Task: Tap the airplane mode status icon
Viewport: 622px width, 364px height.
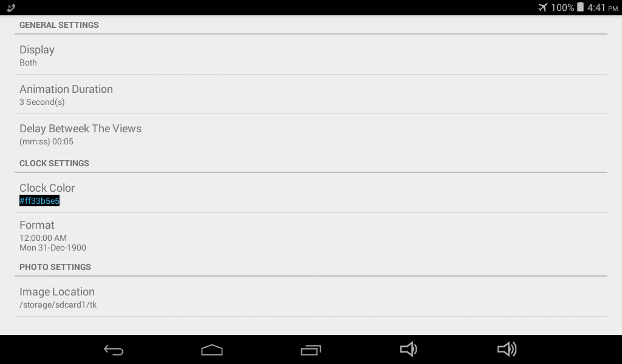Action: pos(542,7)
